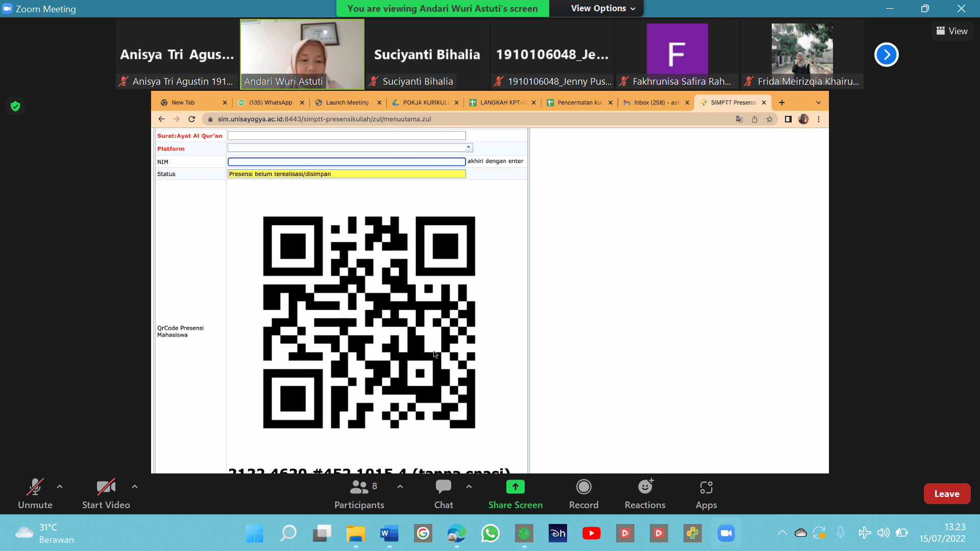Select Suciyanti Bihalia participant tile

[x=427, y=54]
